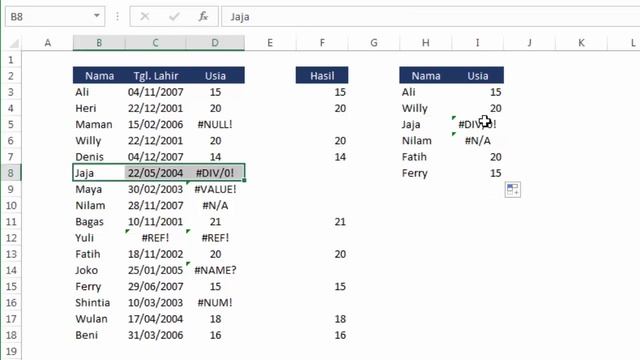The height and width of the screenshot is (360, 640).
Task: Click the Select All corner triangle
Action: [14, 43]
